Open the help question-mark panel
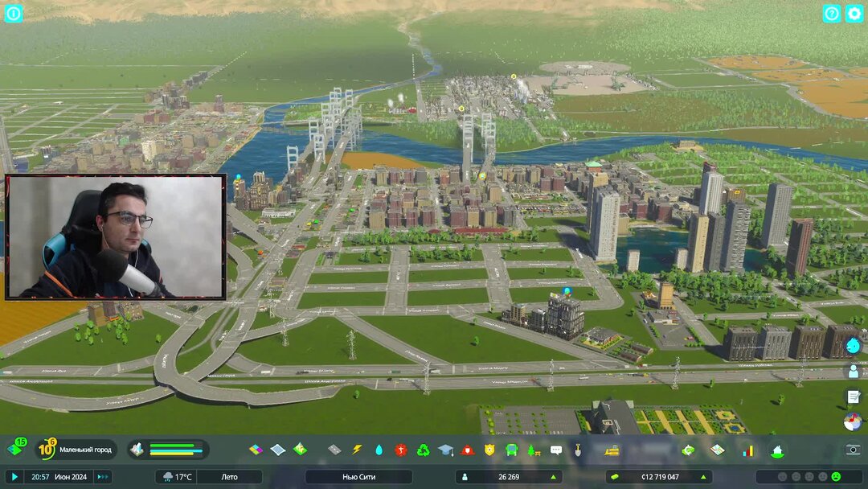This screenshot has width=868, height=489. [832, 14]
